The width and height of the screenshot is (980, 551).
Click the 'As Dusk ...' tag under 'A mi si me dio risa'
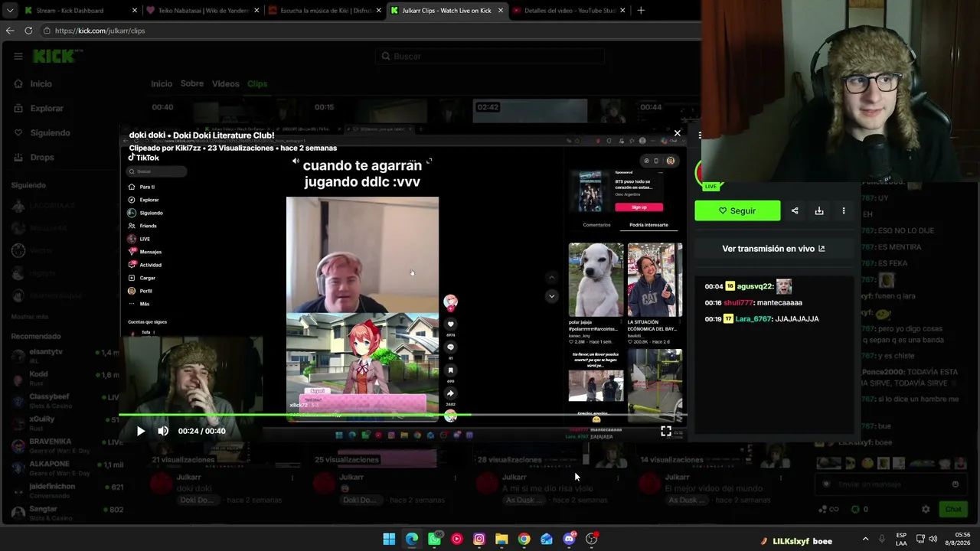tap(523, 500)
